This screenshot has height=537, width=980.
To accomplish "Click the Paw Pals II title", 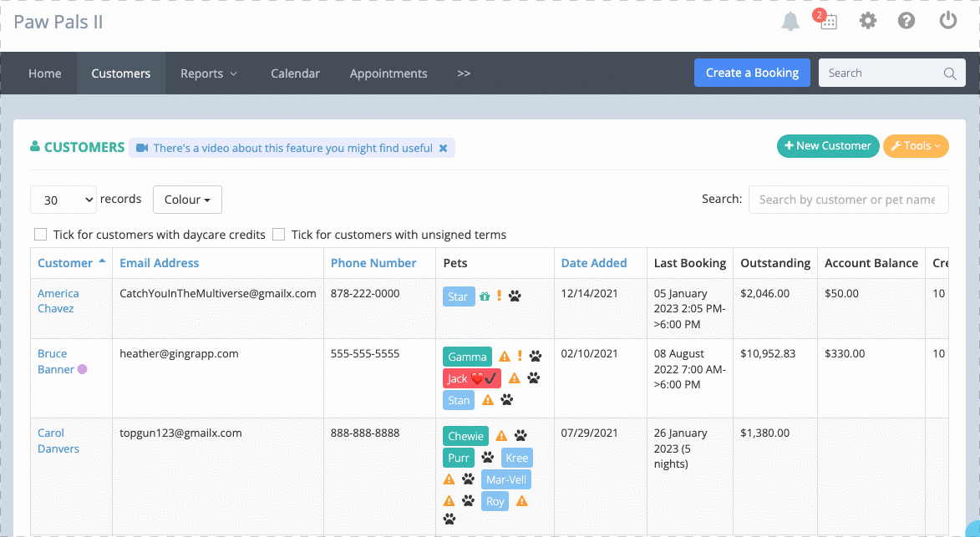I will pos(58,22).
